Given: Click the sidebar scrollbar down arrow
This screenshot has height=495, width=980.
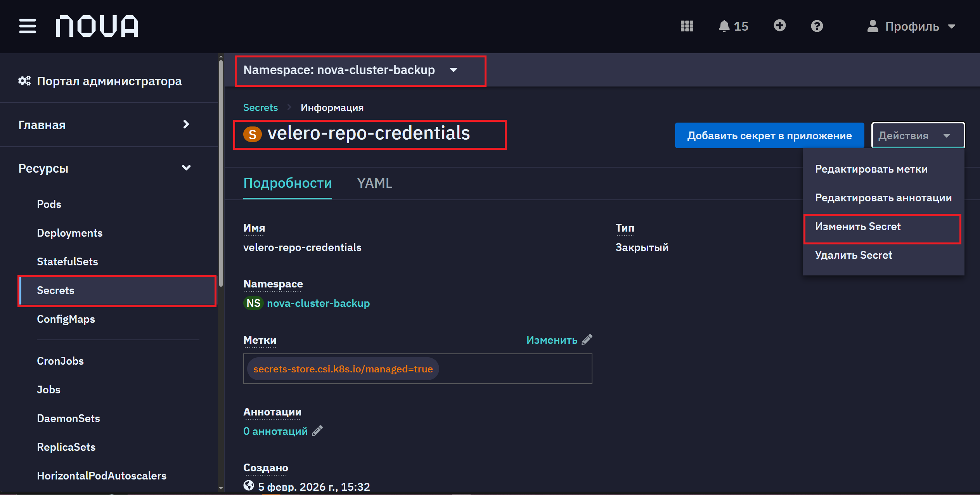Looking at the screenshot, I should 221,488.
